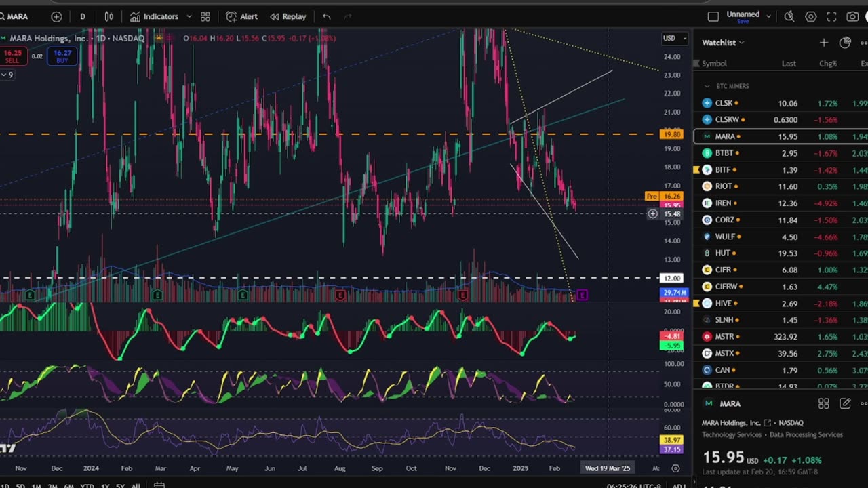The image size is (868, 488).
Task: Click the price scale plus crosshair button
Action: coord(652,213)
